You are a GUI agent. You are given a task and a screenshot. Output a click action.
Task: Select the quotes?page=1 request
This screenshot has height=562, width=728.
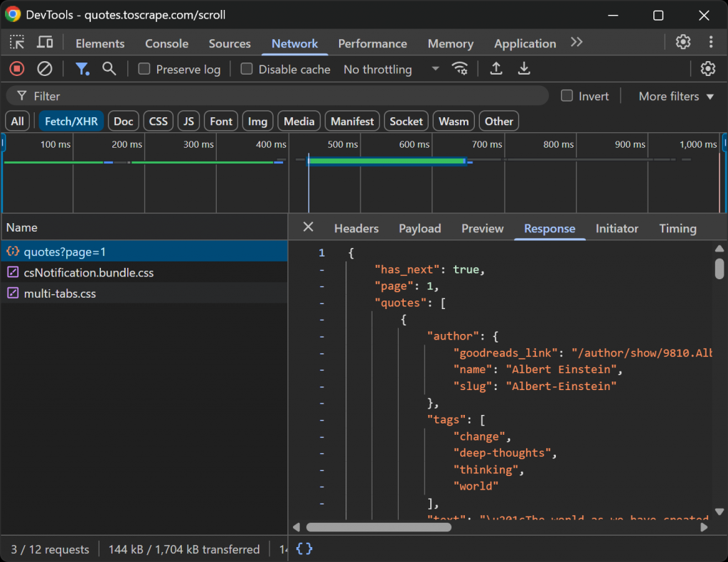click(x=64, y=250)
